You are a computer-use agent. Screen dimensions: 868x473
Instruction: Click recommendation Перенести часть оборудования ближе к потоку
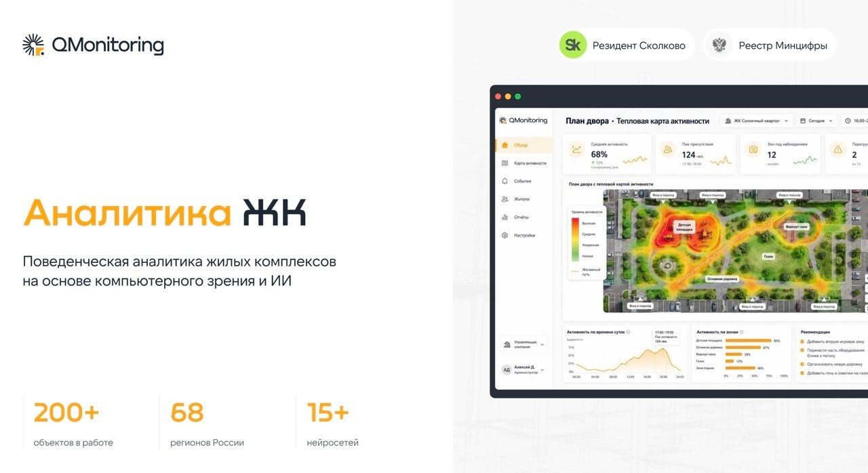click(x=833, y=352)
